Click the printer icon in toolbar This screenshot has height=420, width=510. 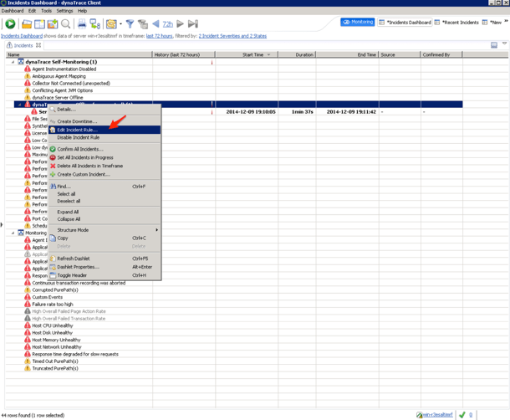82,24
